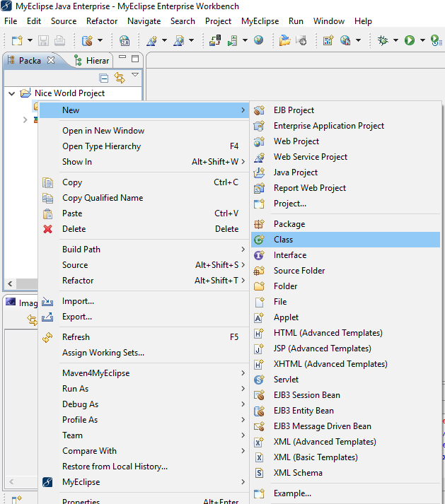
Task: Click the Debug bug toolbar icon
Action: pos(383,40)
